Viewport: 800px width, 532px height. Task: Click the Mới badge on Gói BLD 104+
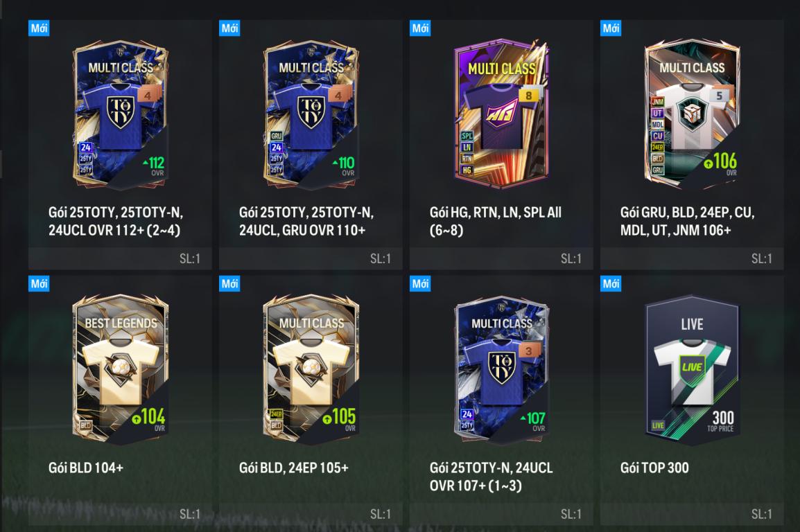pyautogui.click(x=39, y=283)
